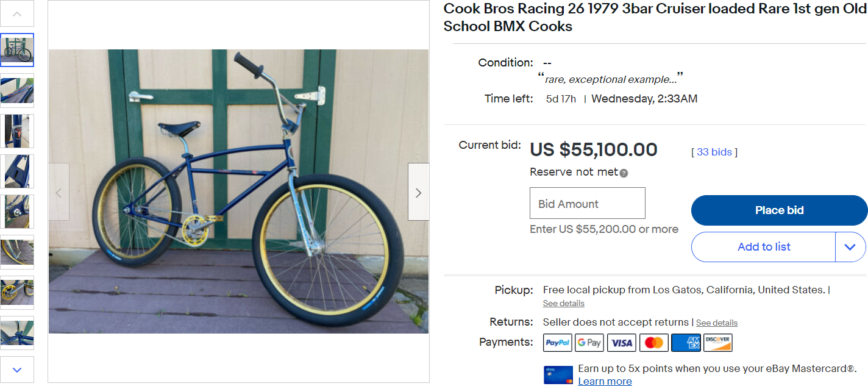The height and width of the screenshot is (386, 868).
Task: Click the Mastercard payment icon
Action: [x=654, y=343]
